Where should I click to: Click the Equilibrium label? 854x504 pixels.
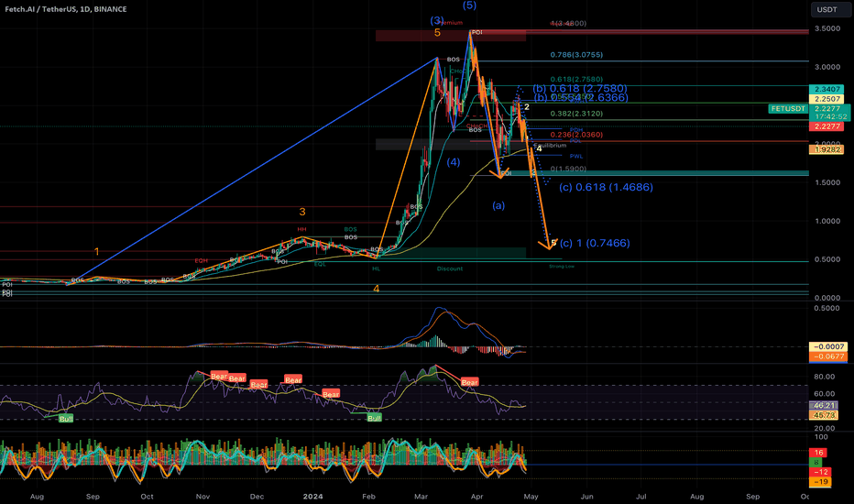[550, 146]
